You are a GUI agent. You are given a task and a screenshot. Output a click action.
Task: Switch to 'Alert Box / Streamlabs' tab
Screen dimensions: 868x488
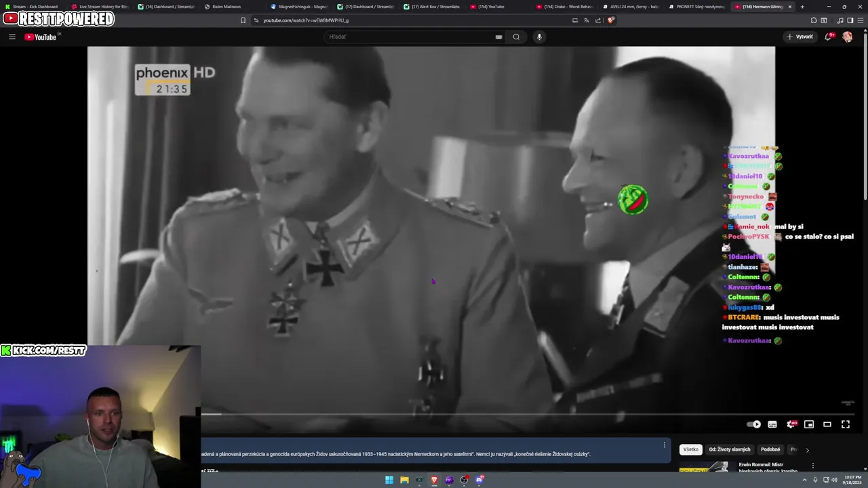click(432, 7)
